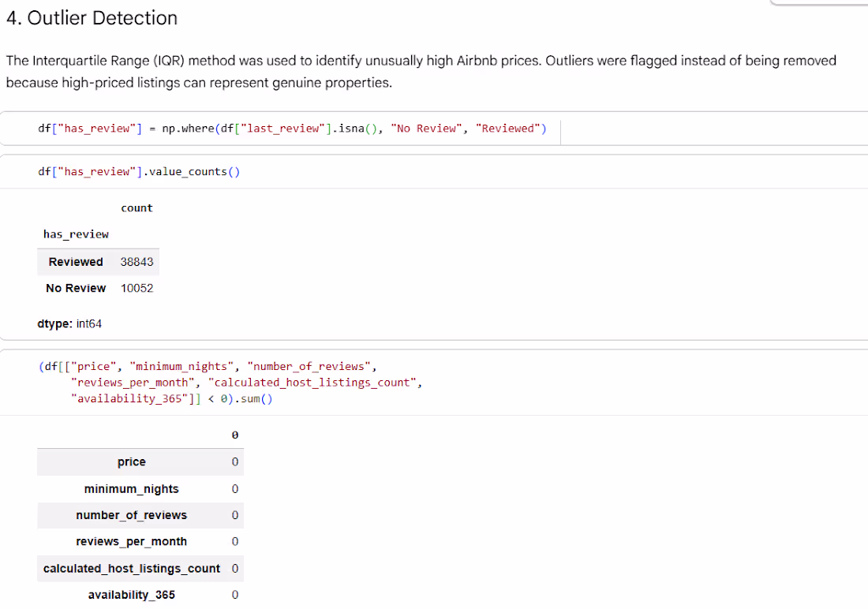Select the "Reviewed" row label
Viewport: 868px width, 609px height.
click(76, 262)
